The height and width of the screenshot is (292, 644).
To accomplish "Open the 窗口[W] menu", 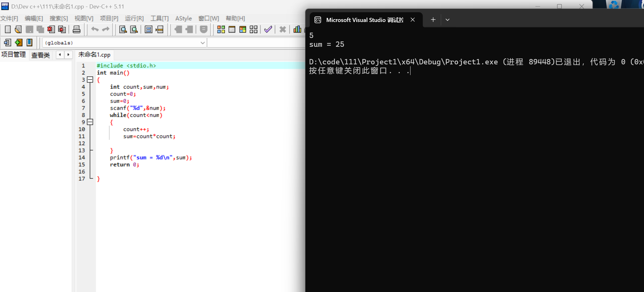I will point(209,19).
